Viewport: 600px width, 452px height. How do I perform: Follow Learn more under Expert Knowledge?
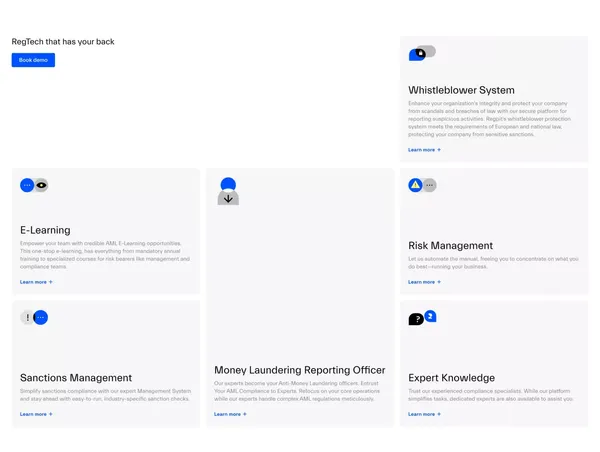click(424, 414)
